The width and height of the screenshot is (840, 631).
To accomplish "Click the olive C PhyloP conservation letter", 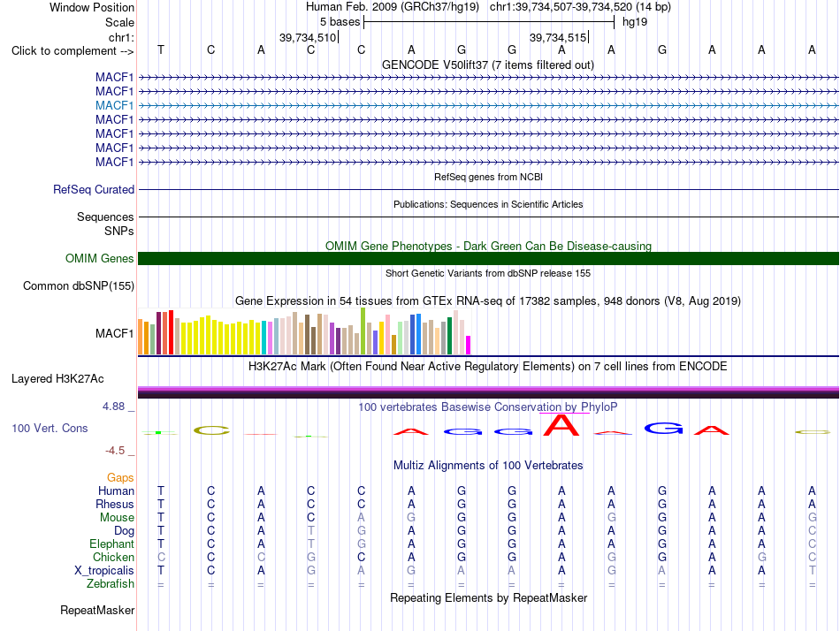I will point(211,430).
